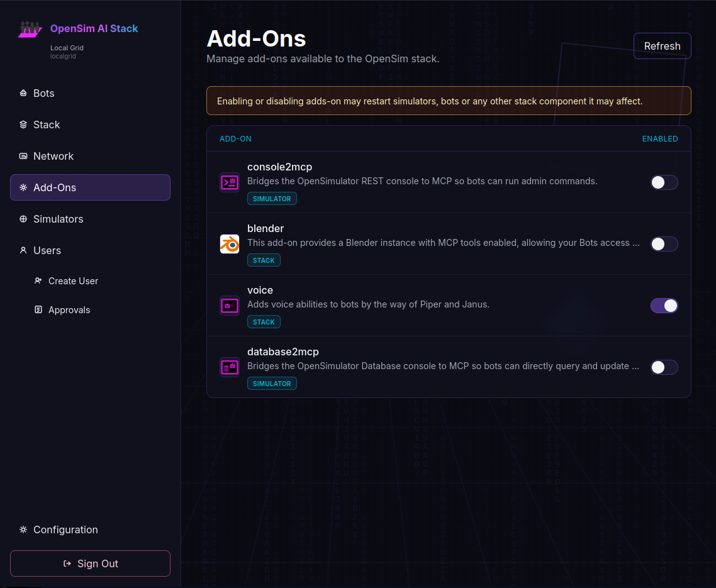Image resolution: width=716 pixels, height=588 pixels.
Task: Click the Network icon in sidebar
Action: tap(23, 156)
